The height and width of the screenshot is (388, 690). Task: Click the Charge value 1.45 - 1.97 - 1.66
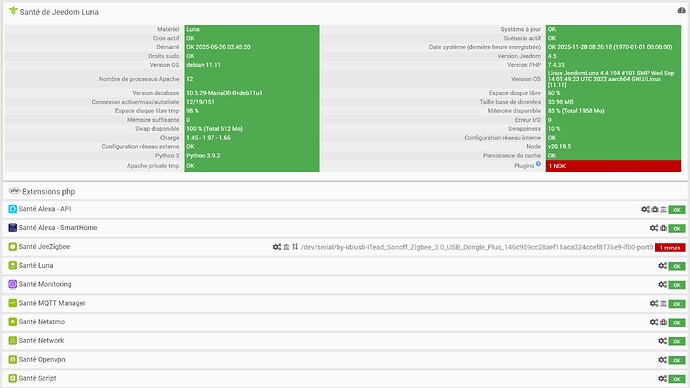click(x=208, y=138)
